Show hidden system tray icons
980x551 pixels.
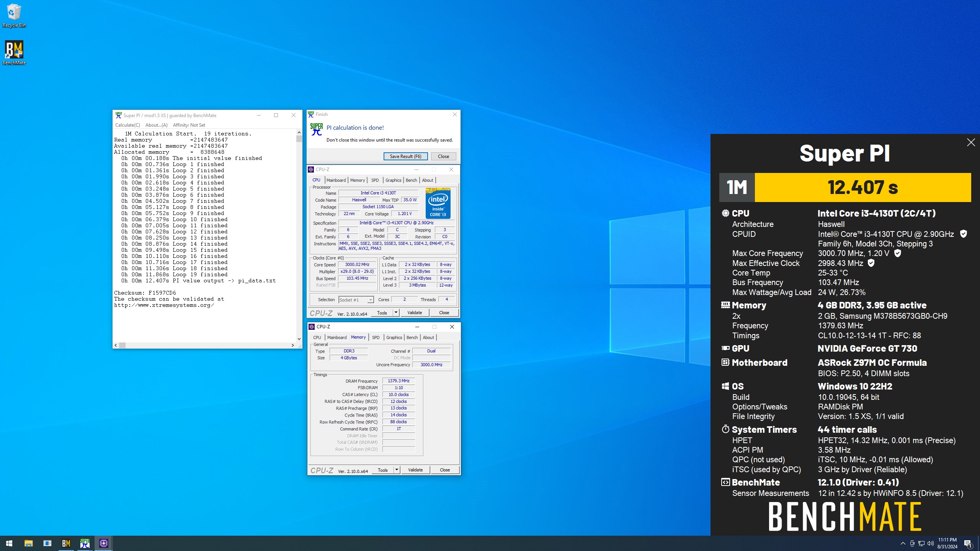[x=903, y=543]
